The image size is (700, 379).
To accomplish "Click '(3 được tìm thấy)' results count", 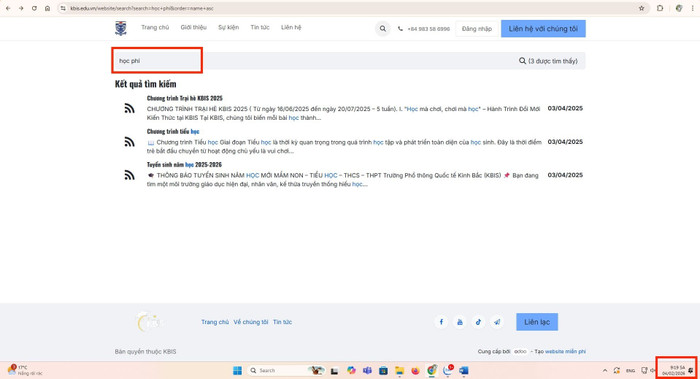I will 553,61.
